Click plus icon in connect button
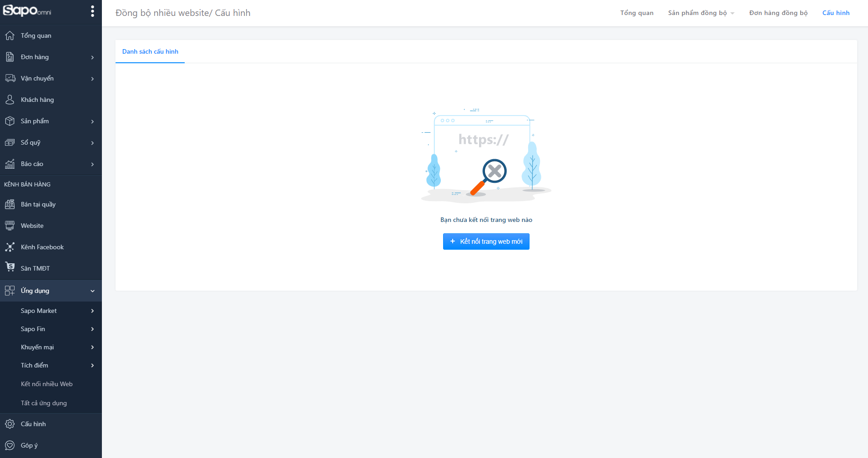The image size is (868, 458). [453, 242]
